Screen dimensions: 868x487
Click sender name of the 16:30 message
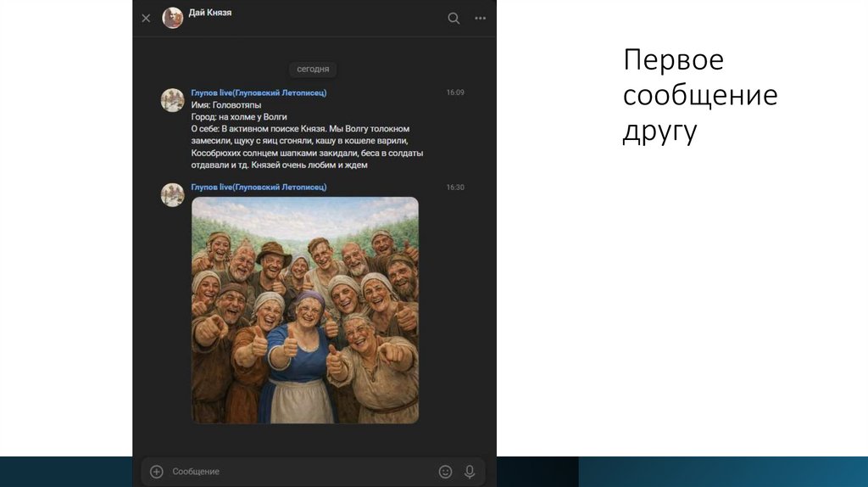point(259,188)
